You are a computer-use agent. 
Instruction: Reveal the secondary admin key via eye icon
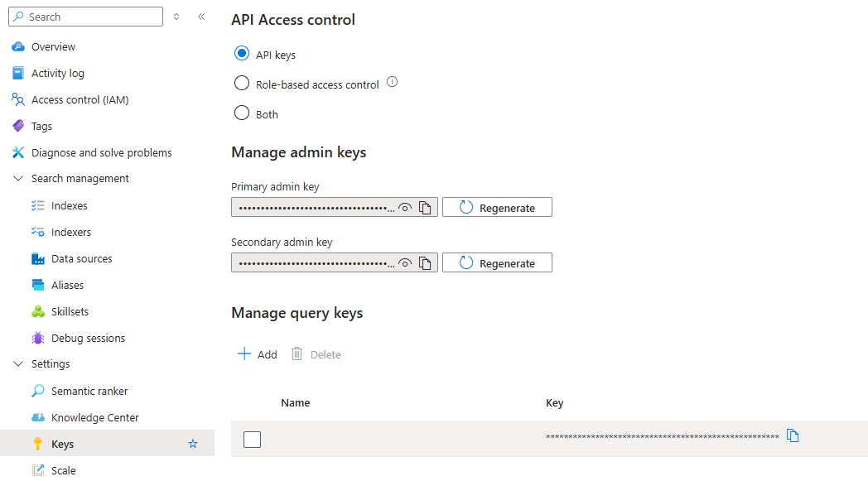[x=405, y=263]
